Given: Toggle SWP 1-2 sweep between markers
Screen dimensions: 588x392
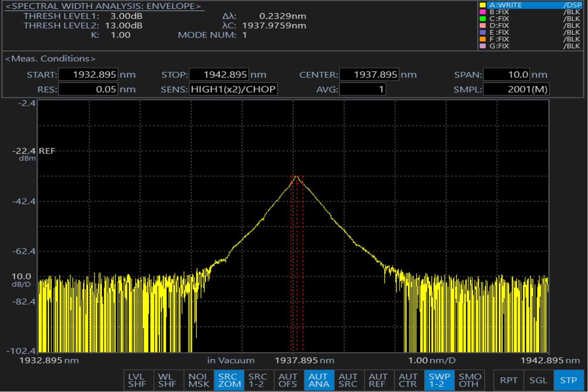Looking at the screenshot, I should [439, 380].
